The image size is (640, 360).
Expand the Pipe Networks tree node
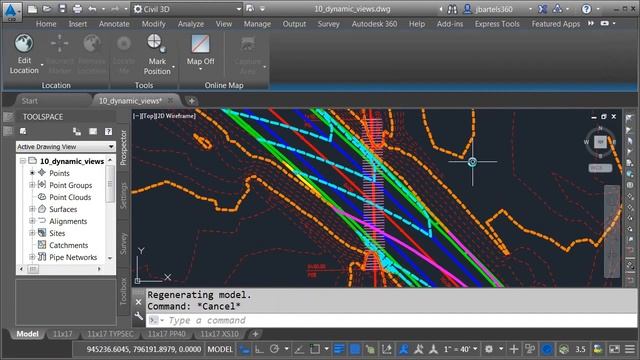pyautogui.click(x=32, y=257)
